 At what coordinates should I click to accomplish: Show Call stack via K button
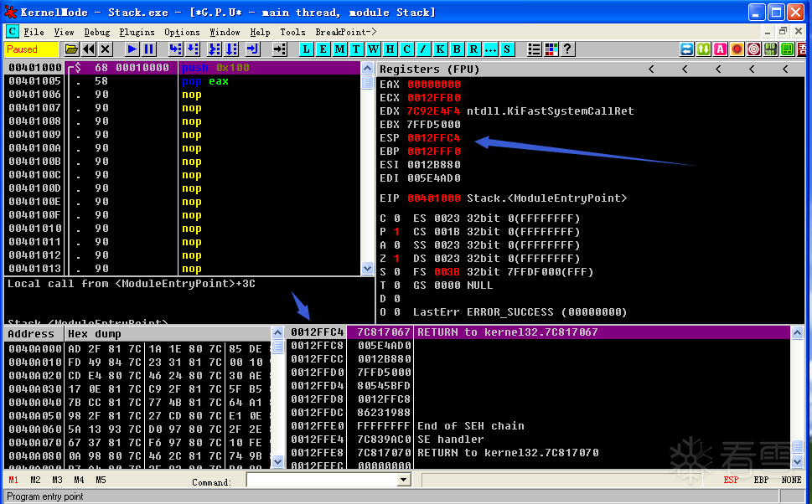pos(440,49)
